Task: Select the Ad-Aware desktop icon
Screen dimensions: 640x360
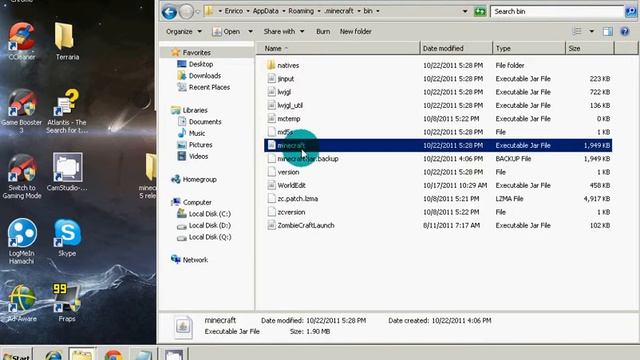Action: click(x=22, y=303)
